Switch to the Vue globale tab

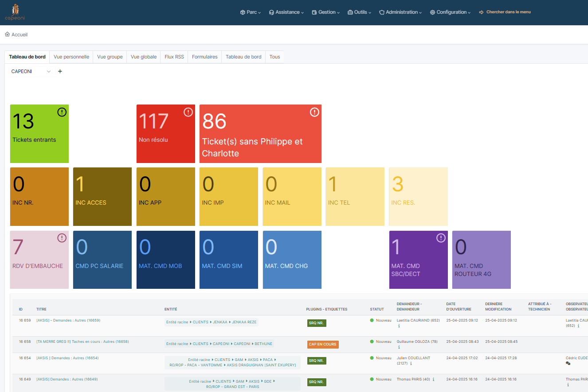point(144,57)
